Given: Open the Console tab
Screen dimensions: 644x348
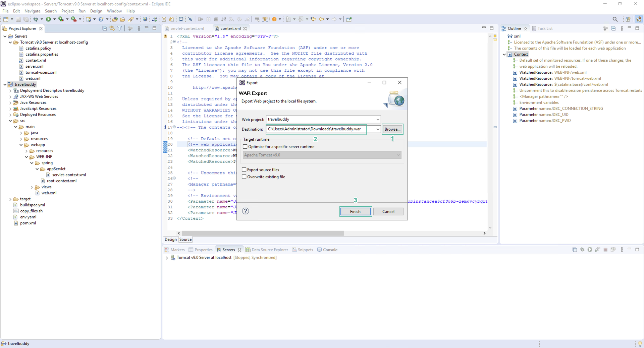Looking at the screenshot, I should tap(327, 250).
